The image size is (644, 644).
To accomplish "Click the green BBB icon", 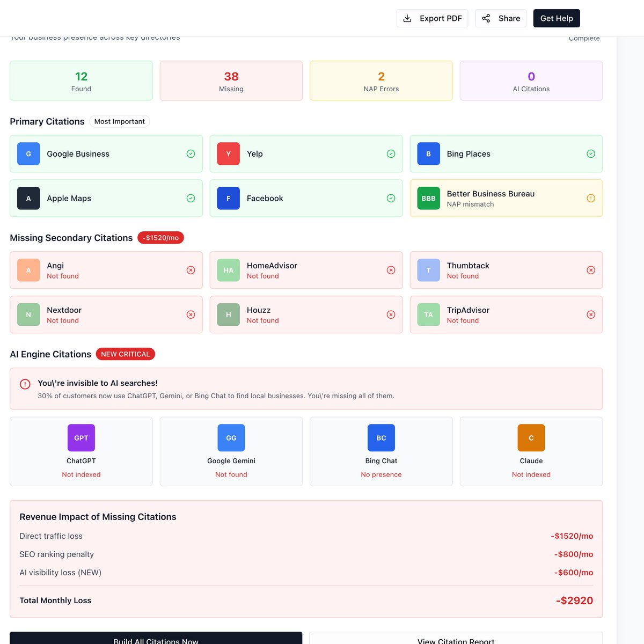I will (x=428, y=198).
